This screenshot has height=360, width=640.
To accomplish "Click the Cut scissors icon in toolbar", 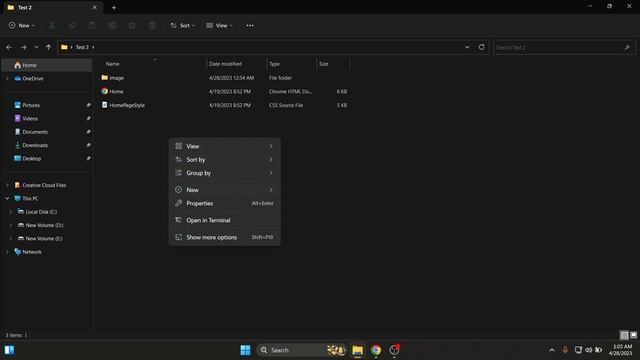I will [52, 25].
